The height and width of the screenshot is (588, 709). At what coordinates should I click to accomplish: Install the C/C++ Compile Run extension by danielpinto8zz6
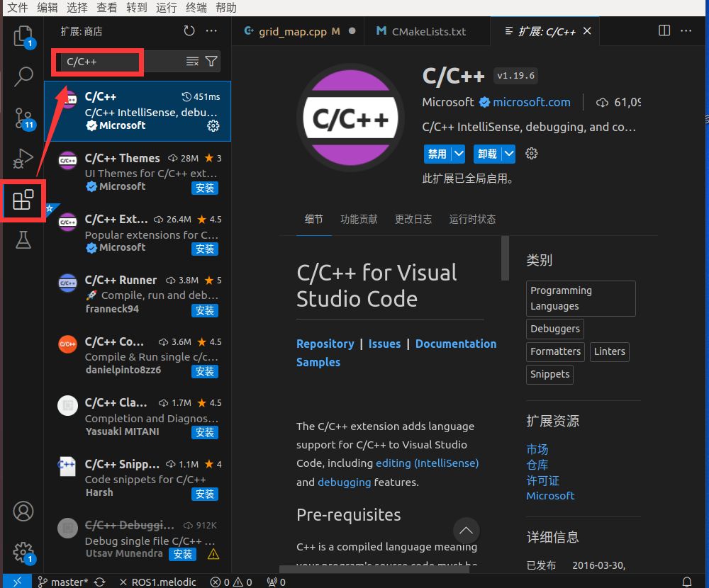pos(204,371)
